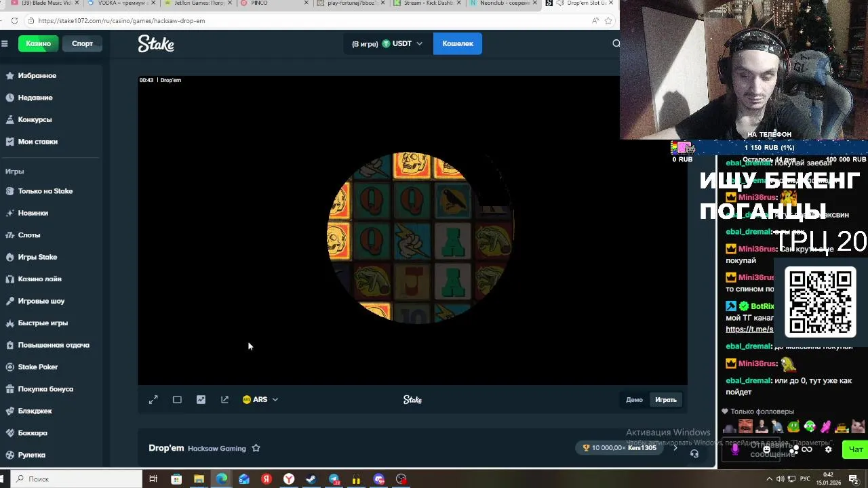The image size is (868, 488).
Task: Open Steam from taskbar
Action: [x=311, y=479]
